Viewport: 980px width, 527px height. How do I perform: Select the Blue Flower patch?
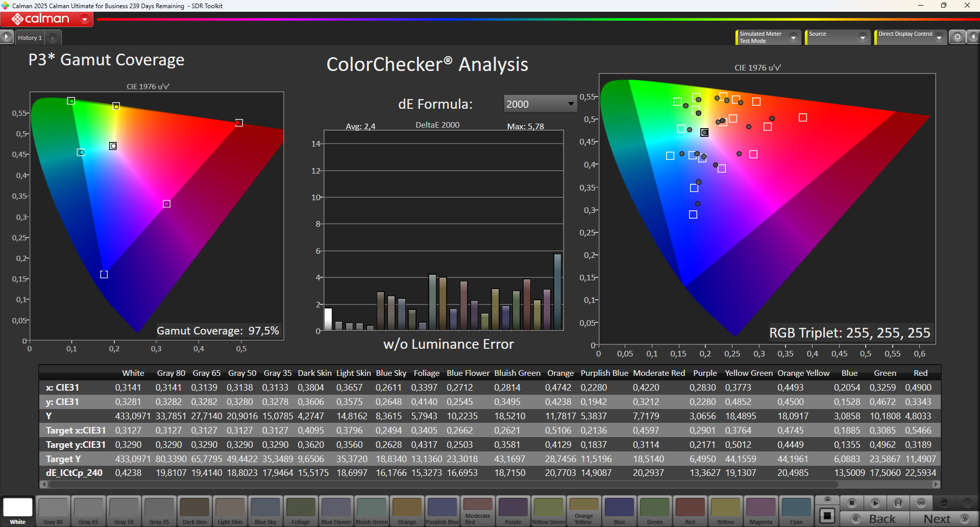click(x=336, y=511)
